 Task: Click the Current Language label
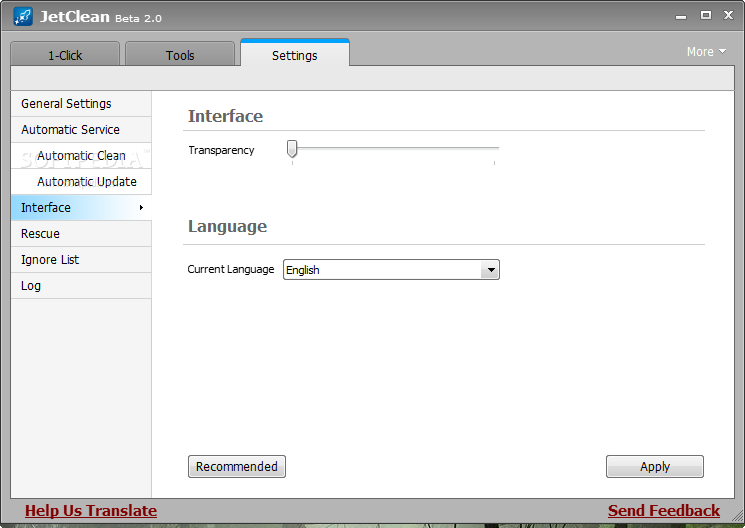pos(230,269)
